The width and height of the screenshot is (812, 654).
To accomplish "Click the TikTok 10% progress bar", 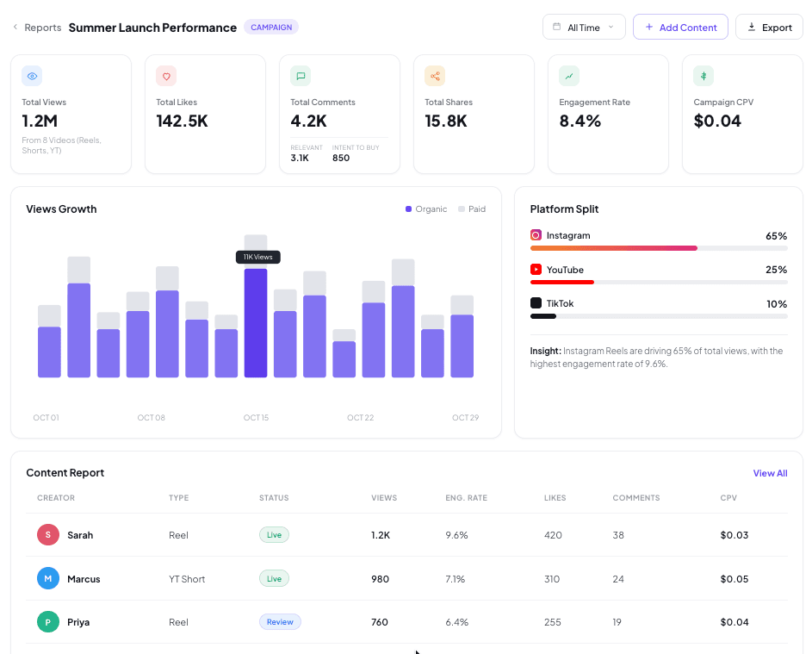I will click(659, 316).
